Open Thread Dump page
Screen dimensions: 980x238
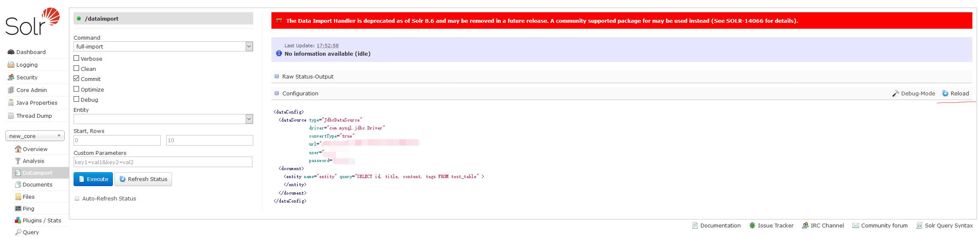34,116
